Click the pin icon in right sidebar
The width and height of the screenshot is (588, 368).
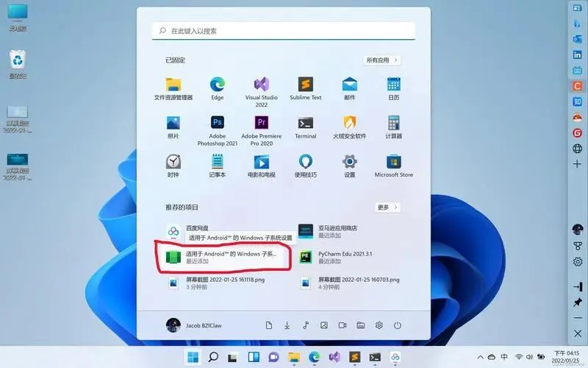[x=578, y=302]
